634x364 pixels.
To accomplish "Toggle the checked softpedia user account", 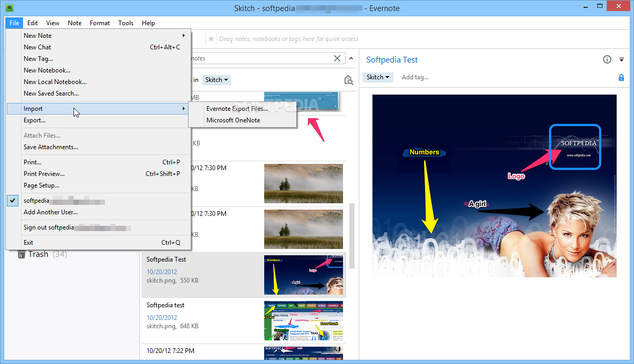I will pyautogui.click(x=99, y=201).
